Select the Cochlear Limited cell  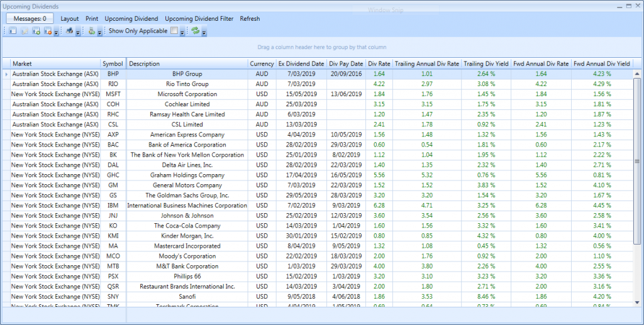187,104
